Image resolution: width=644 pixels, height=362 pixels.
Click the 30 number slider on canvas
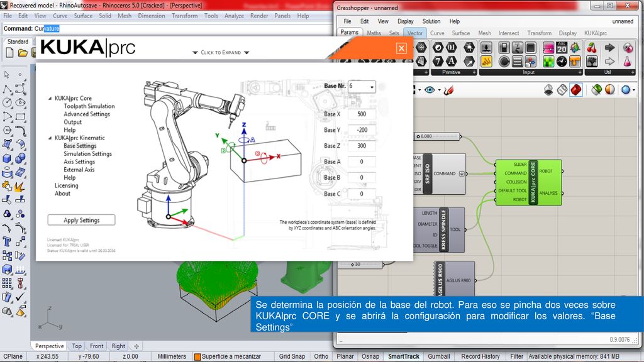click(x=362, y=265)
